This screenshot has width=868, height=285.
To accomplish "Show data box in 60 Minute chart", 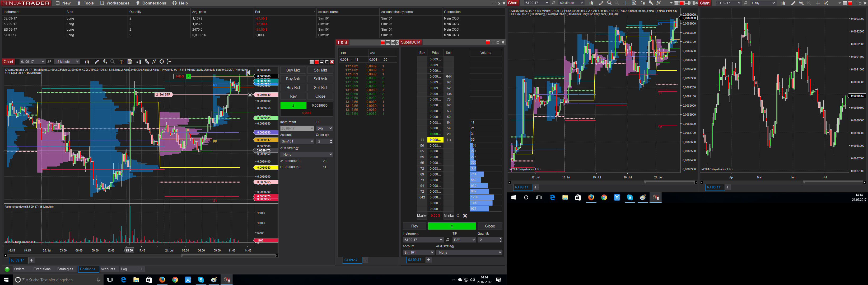I will click(634, 3).
